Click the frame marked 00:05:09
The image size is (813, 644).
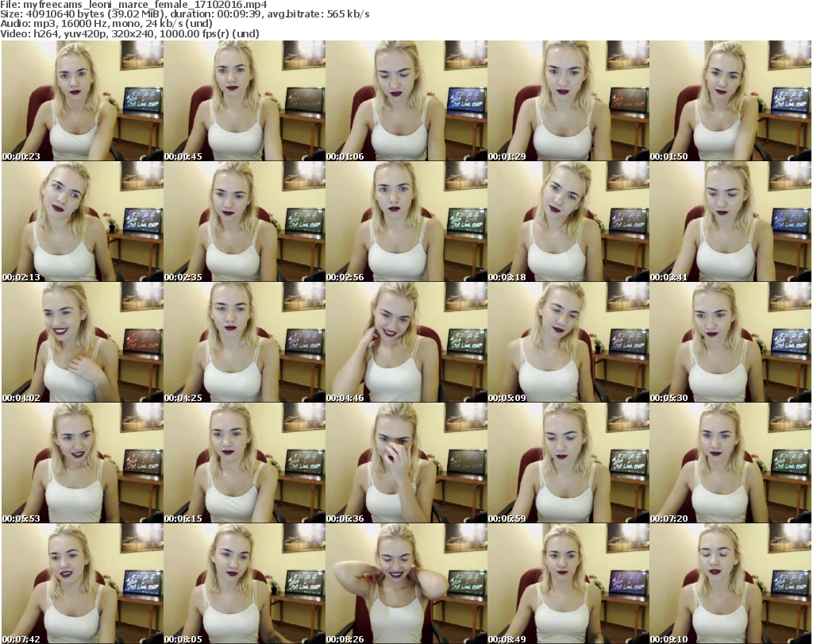coord(568,342)
